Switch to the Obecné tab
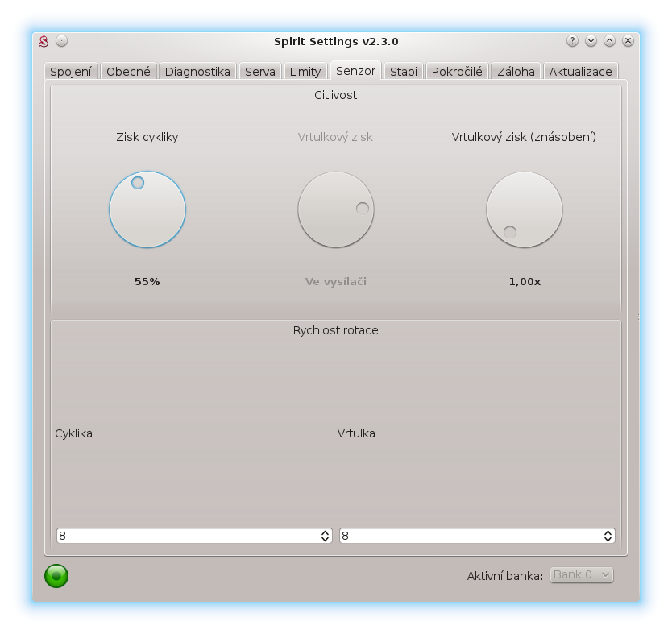Viewport: 672px width, 634px height. 128,71
